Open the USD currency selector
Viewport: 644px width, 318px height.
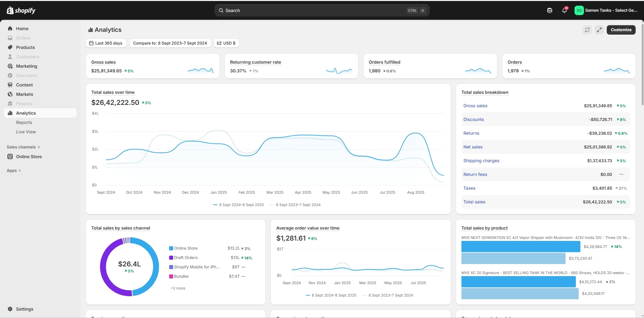226,43
